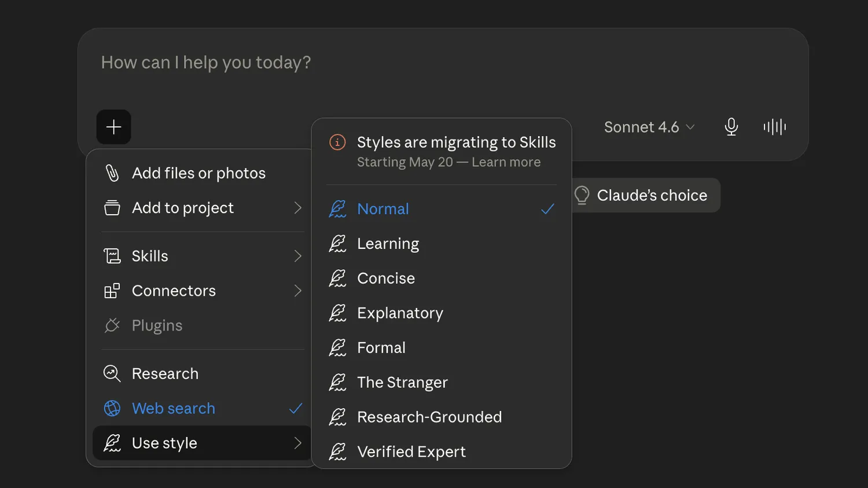Select the Normal style

[442, 209]
